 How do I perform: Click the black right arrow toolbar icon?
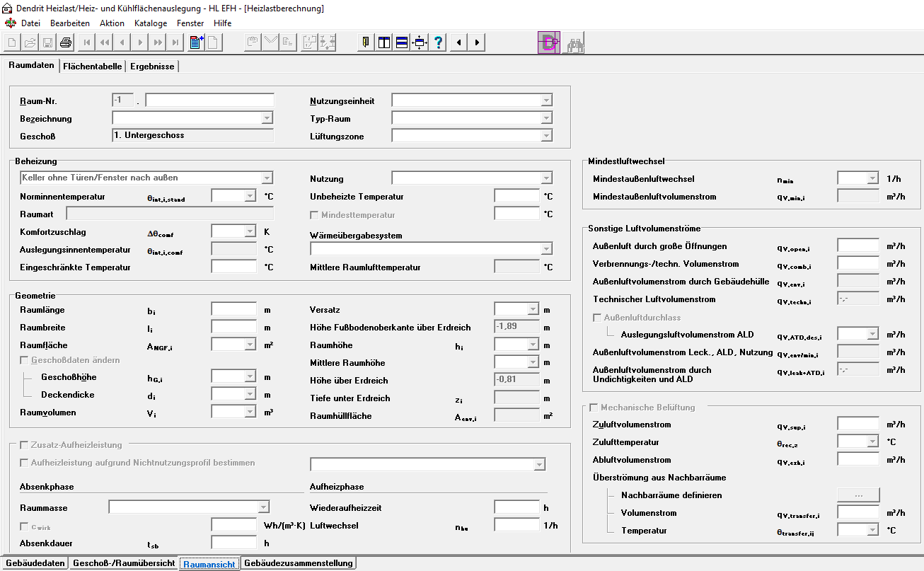pyautogui.click(x=477, y=42)
